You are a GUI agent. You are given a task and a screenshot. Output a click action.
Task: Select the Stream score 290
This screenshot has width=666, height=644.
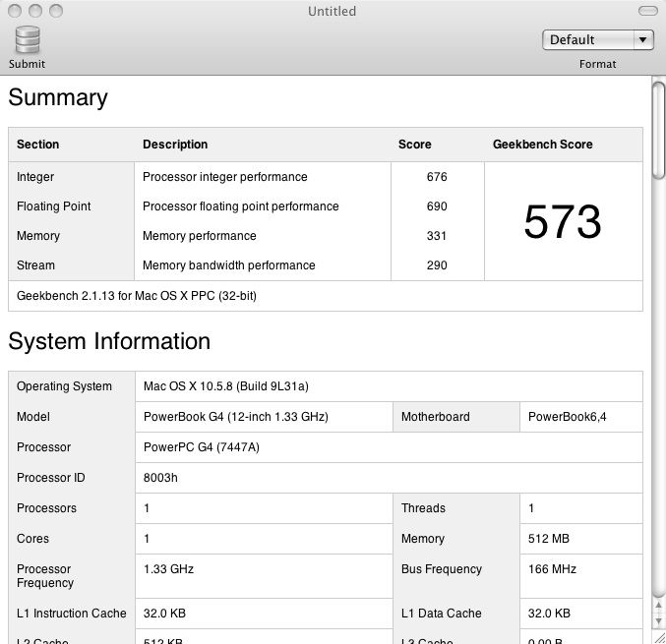click(437, 265)
